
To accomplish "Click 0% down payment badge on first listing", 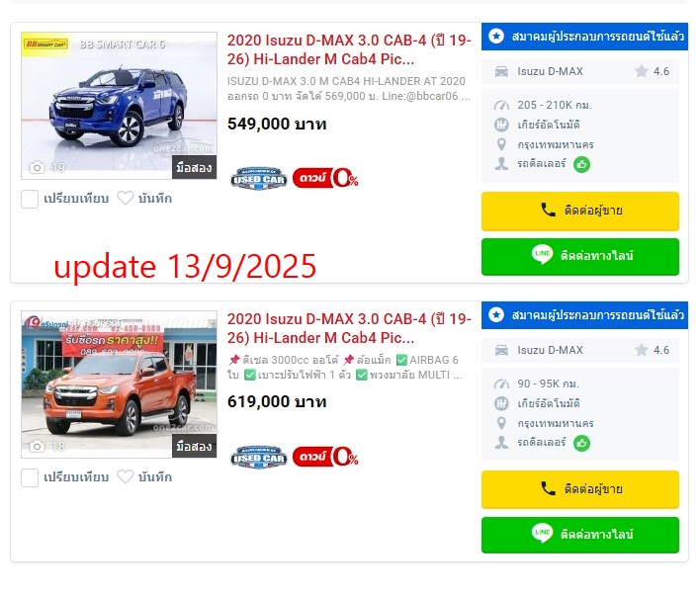I will click(325, 178).
